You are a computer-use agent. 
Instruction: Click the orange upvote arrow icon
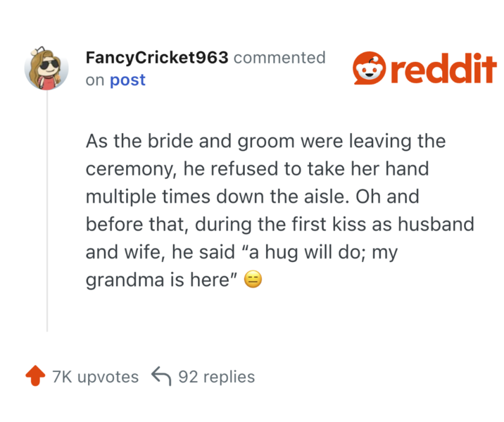[34, 377]
